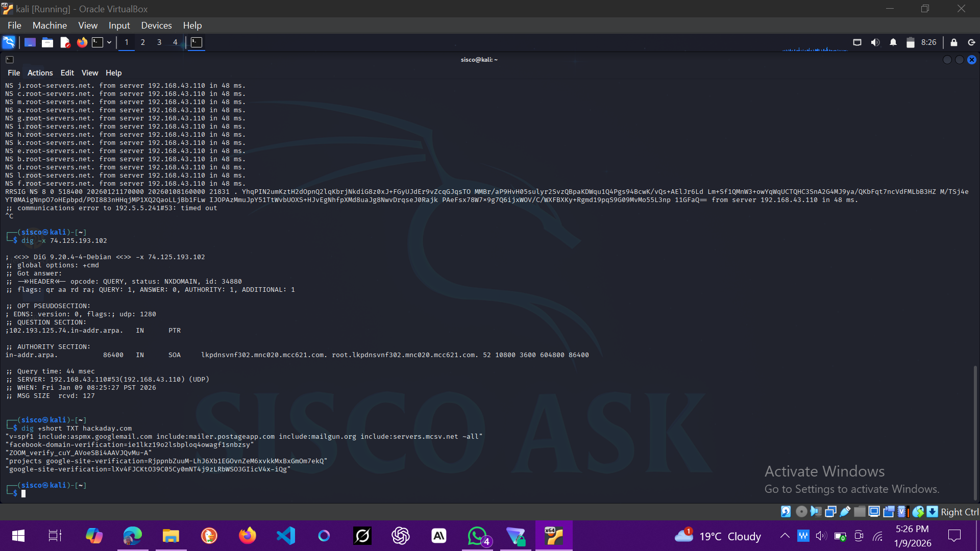Click the Kali log out icon
This screenshot has width=980, height=551.
(972, 42)
